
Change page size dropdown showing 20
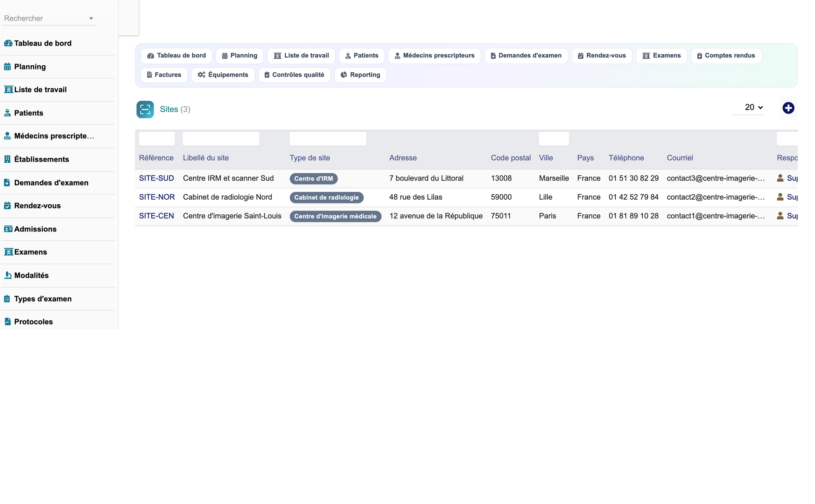749,108
